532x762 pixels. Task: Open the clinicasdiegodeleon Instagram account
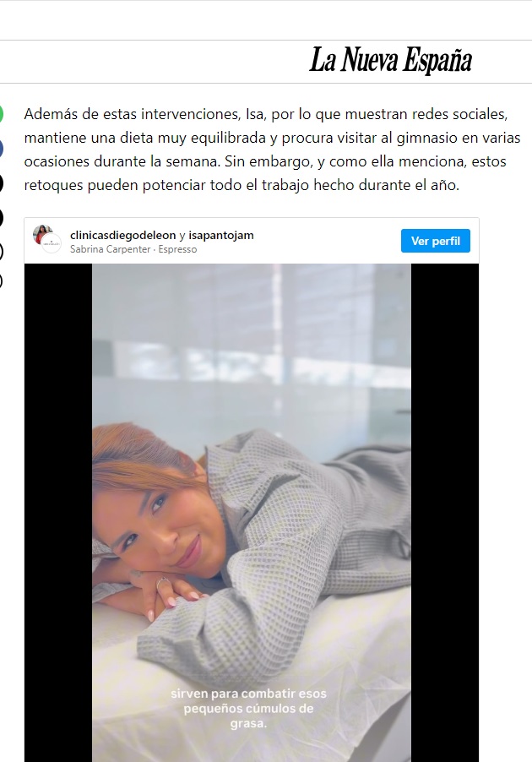(123, 235)
